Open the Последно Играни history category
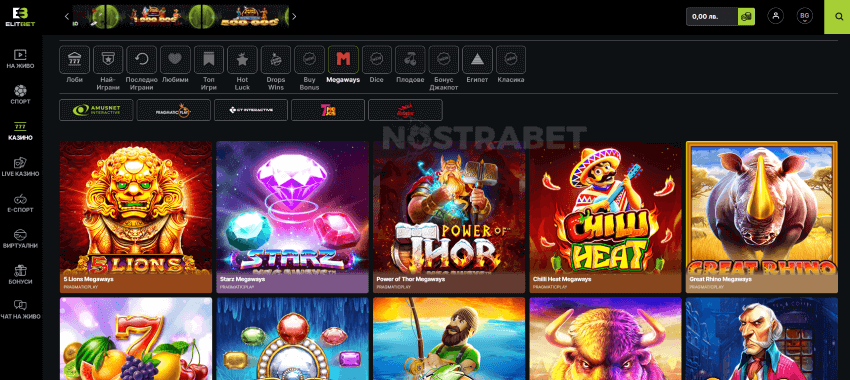 pyautogui.click(x=141, y=60)
